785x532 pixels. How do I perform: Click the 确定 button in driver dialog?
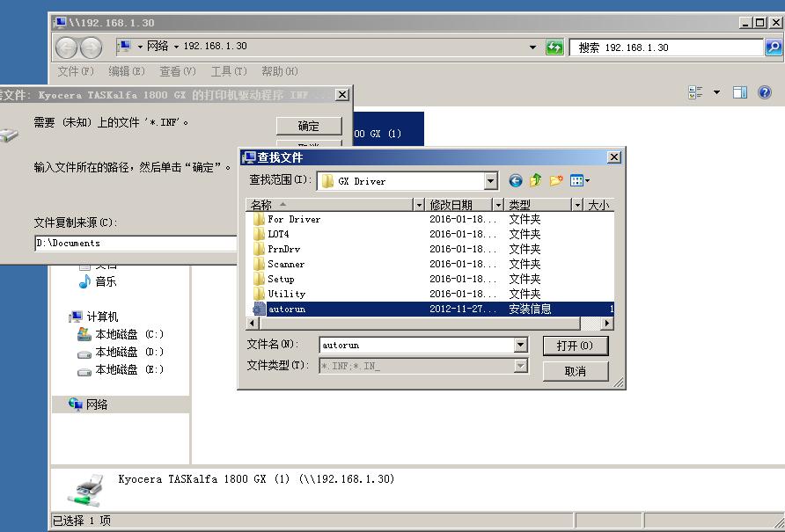307,125
